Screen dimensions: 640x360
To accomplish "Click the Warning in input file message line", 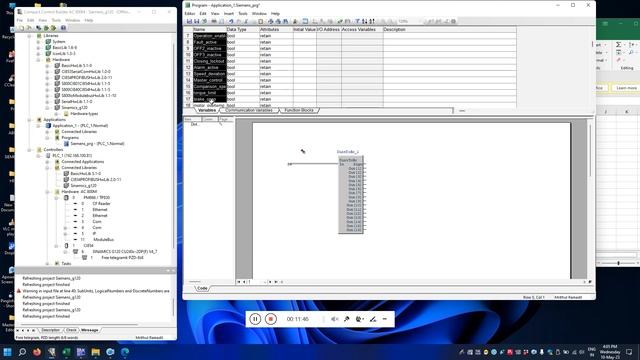I will [x=96, y=291].
